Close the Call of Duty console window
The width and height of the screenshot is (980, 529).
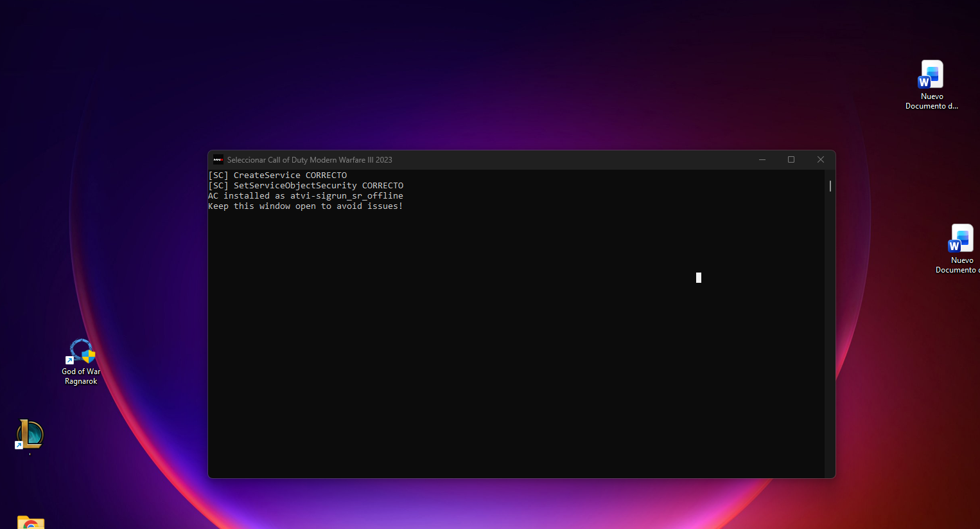pos(820,160)
